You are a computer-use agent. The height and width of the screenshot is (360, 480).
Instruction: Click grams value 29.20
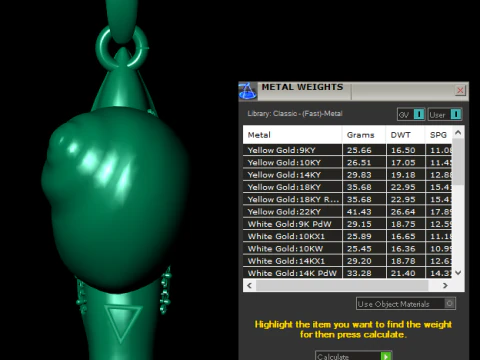pyautogui.click(x=359, y=261)
